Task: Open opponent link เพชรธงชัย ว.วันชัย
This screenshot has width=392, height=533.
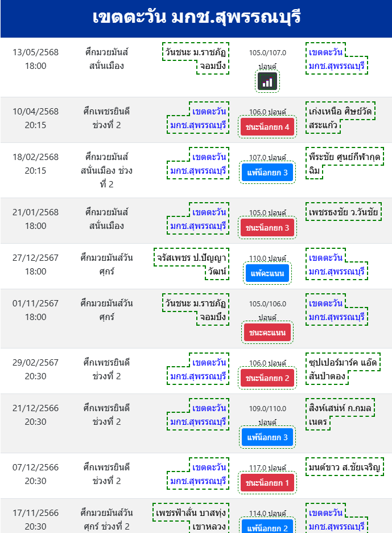Action: [344, 212]
